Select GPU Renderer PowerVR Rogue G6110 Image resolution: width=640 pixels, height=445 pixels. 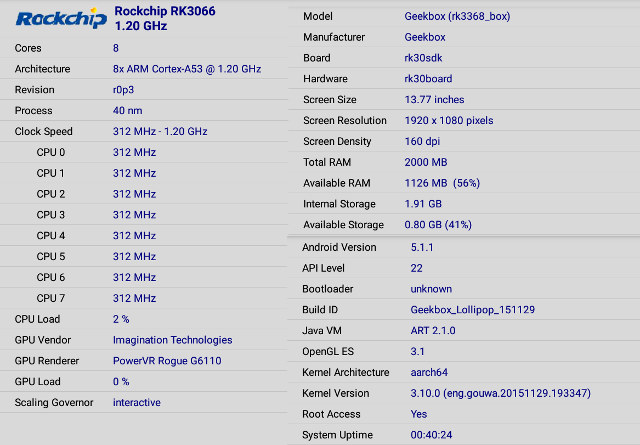click(167, 361)
